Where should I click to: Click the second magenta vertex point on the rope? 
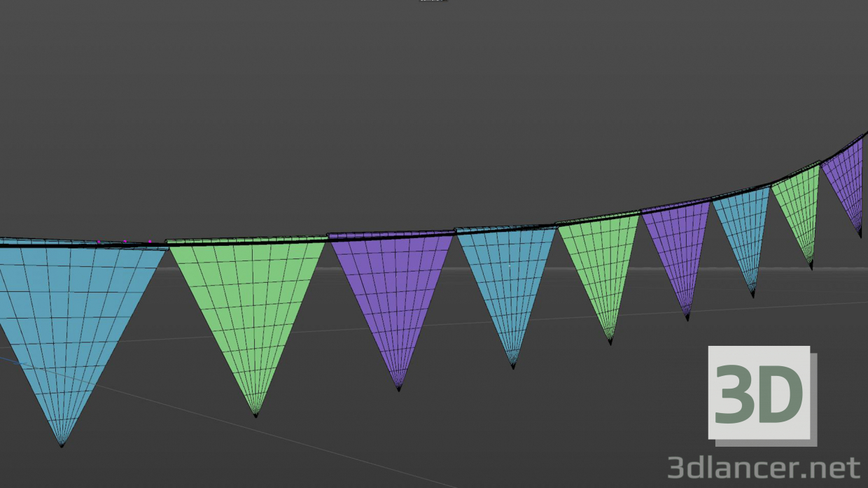125,241
